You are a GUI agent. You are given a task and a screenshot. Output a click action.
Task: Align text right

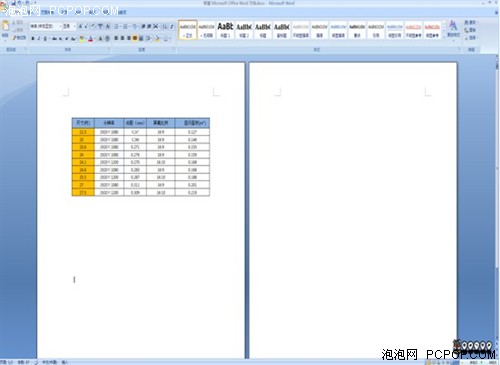(x=129, y=39)
